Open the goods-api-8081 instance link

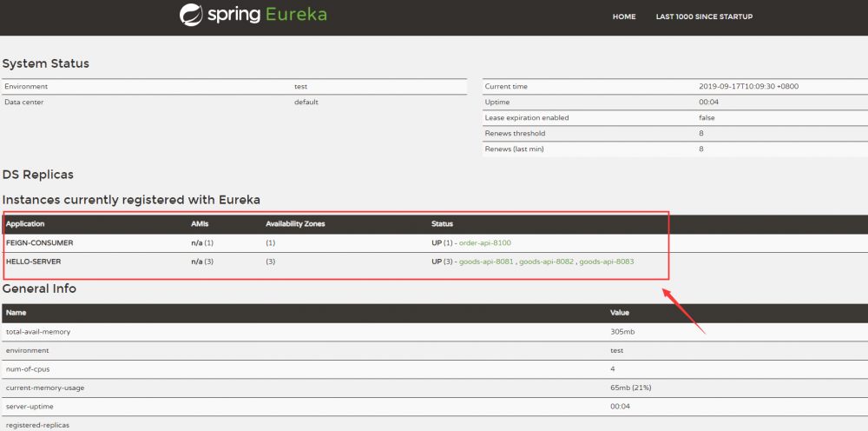tap(487, 262)
